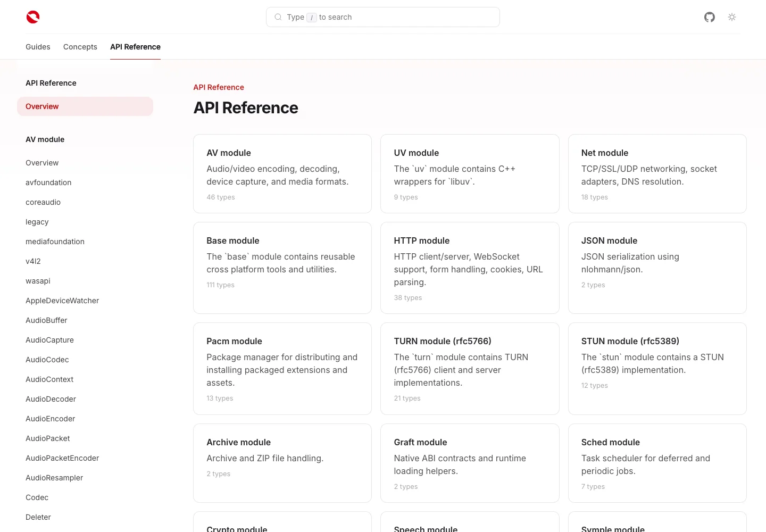Click the '21 types' count text
The image size is (766, 532).
click(x=407, y=398)
